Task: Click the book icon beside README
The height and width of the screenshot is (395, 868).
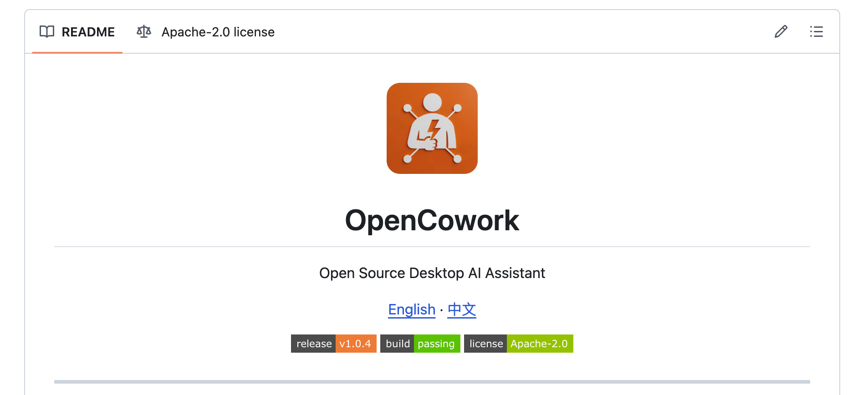Action: coord(47,32)
